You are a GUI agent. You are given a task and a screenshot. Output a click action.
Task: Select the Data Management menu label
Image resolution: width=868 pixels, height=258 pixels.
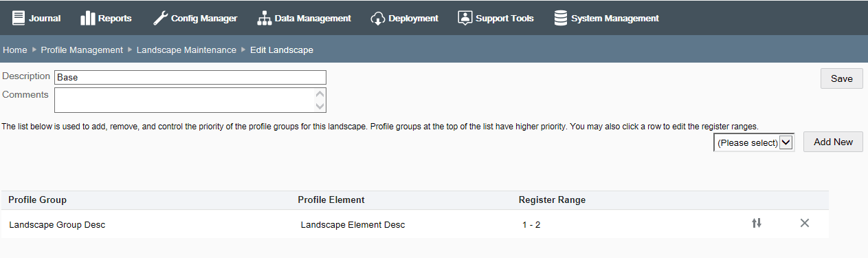313,19
